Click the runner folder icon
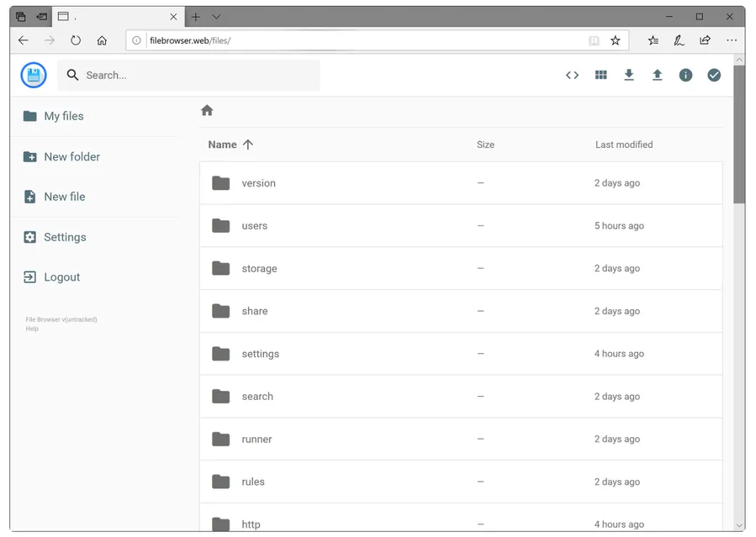 [221, 439]
